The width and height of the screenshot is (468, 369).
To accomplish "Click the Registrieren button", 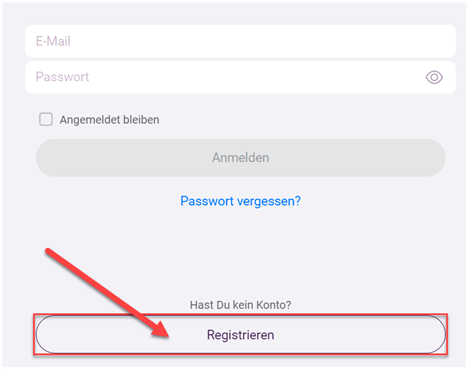I will point(240,334).
